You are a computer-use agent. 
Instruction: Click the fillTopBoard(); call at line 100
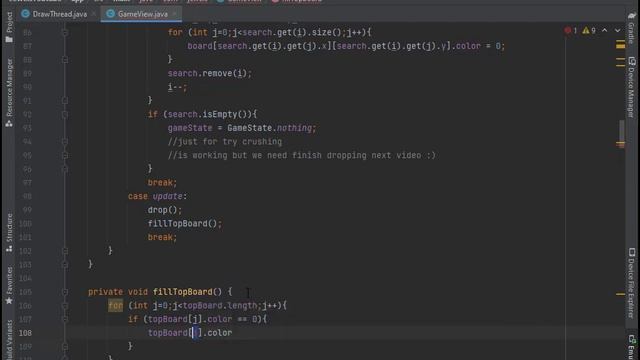(185, 224)
